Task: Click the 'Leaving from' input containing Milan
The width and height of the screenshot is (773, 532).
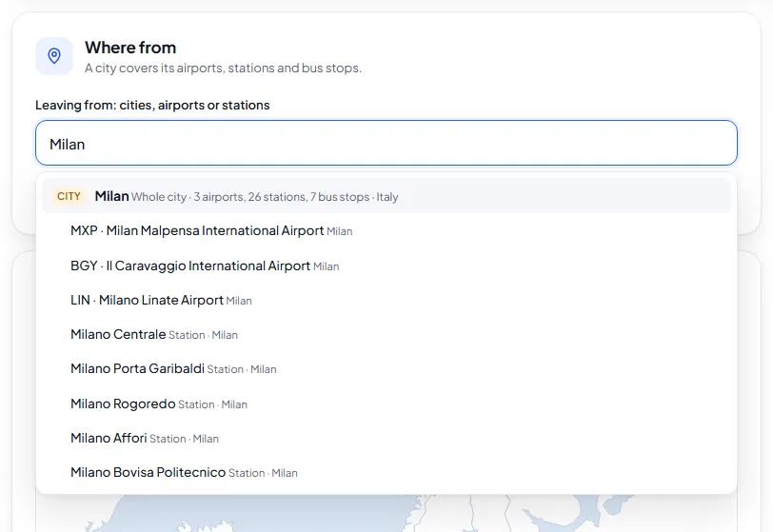Action: (386, 143)
